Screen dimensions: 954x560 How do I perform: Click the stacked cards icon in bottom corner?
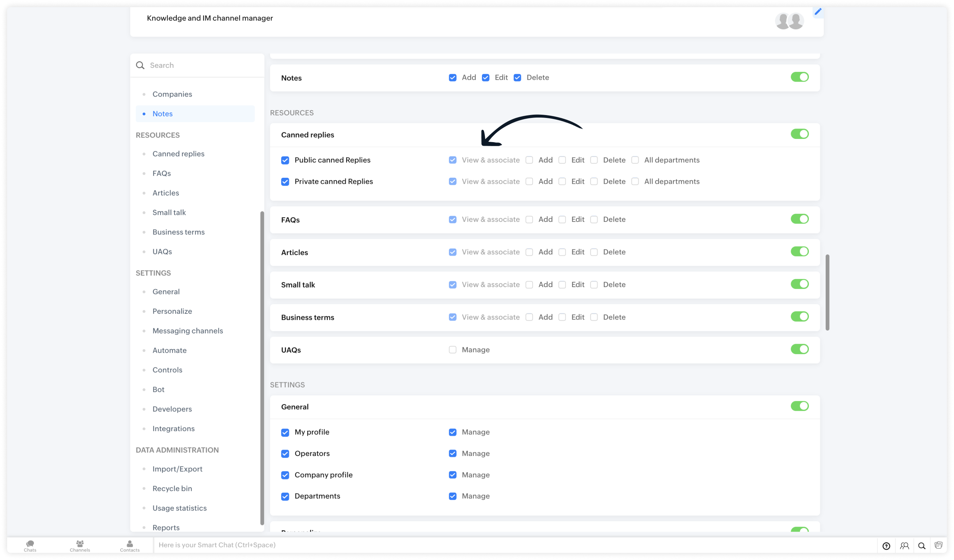pos(938,545)
